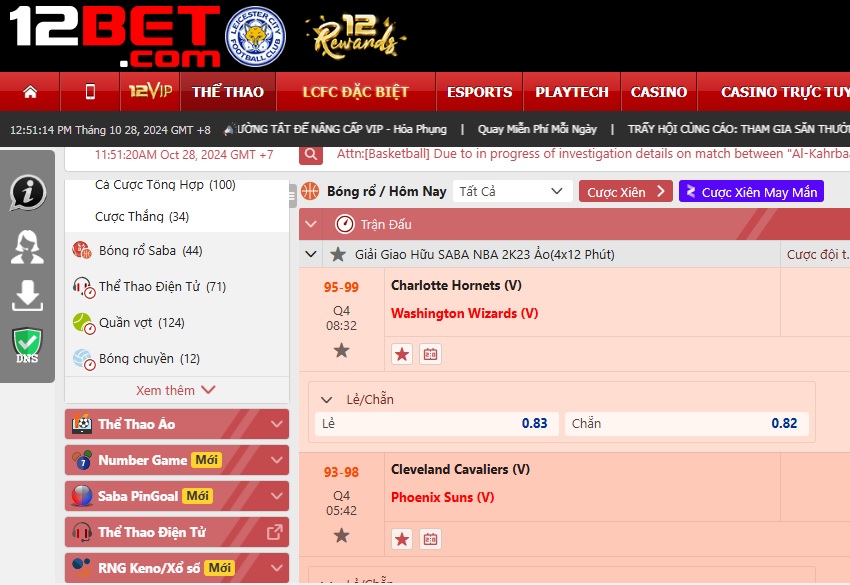Toggle red star under Phoenix Suns

click(402, 539)
